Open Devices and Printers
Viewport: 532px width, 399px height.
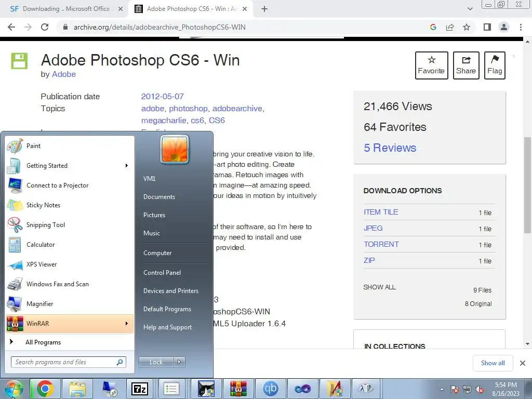[170, 291]
